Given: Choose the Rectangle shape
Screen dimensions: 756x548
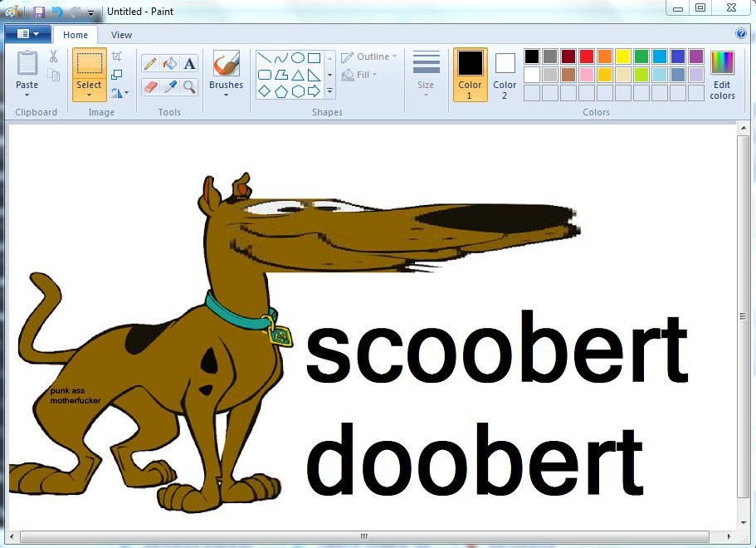Looking at the screenshot, I should pos(315,58).
